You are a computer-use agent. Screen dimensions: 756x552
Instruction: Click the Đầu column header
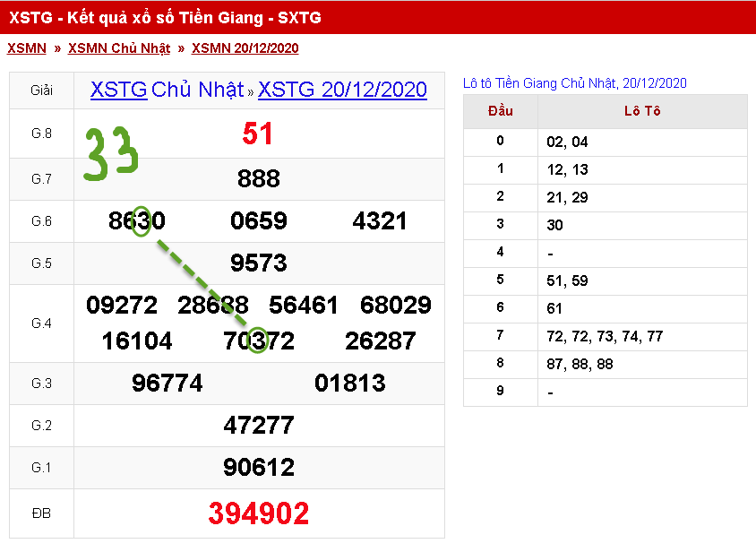(x=501, y=111)
